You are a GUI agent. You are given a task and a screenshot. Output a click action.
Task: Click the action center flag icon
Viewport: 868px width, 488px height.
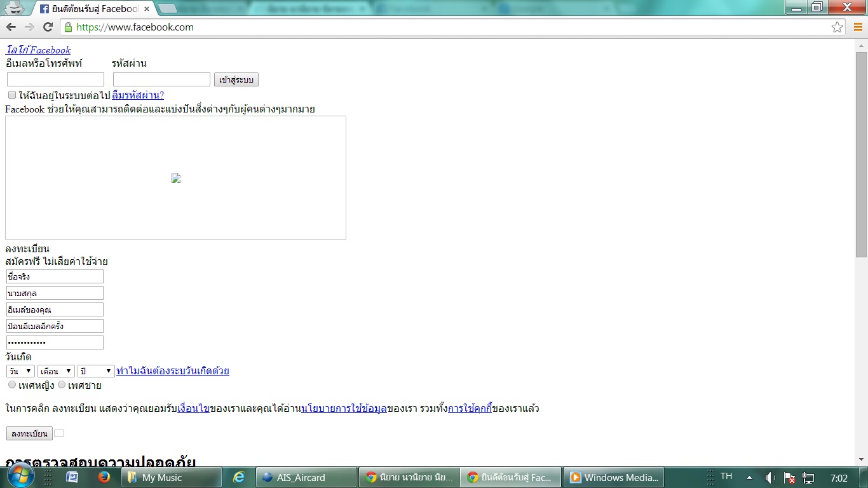click(x=790, y=477)
